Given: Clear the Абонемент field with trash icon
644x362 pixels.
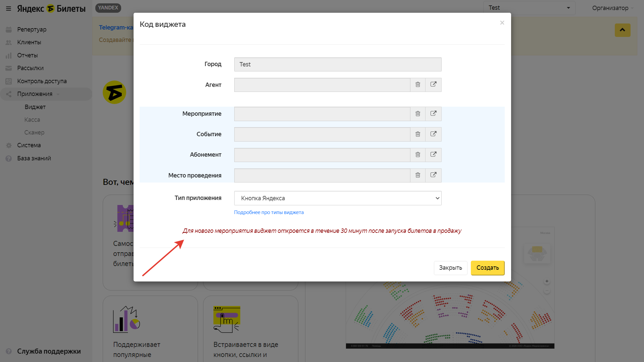Looking at the screenshot, I should 418,155.
